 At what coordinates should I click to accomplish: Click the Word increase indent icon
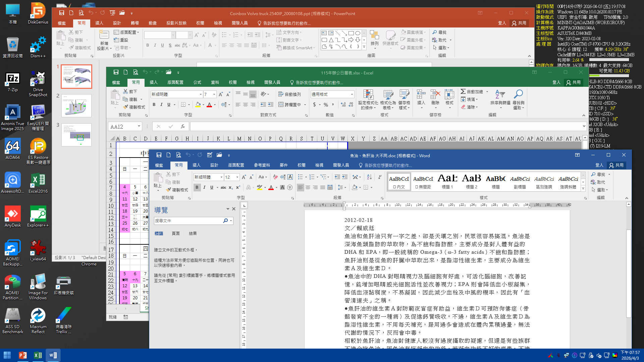(x=345, y=177)
